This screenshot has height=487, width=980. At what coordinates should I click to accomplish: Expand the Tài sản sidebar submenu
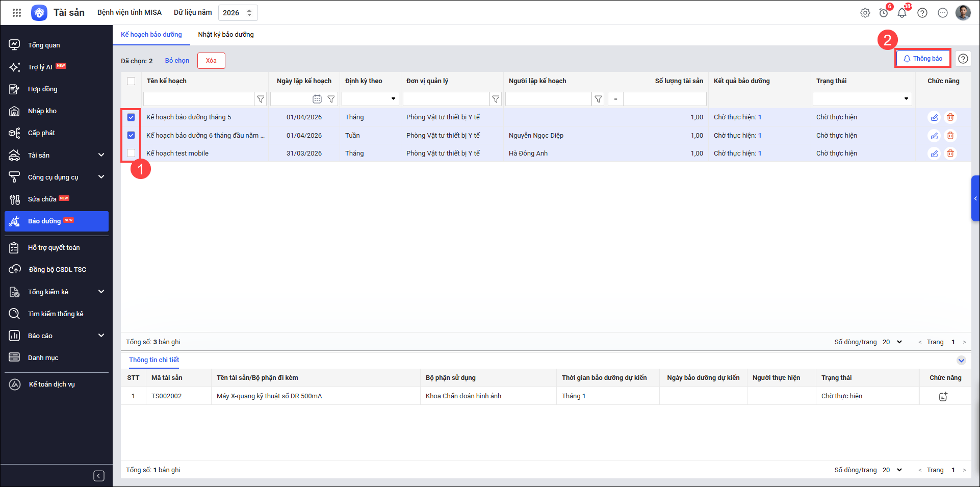point(101,155)
